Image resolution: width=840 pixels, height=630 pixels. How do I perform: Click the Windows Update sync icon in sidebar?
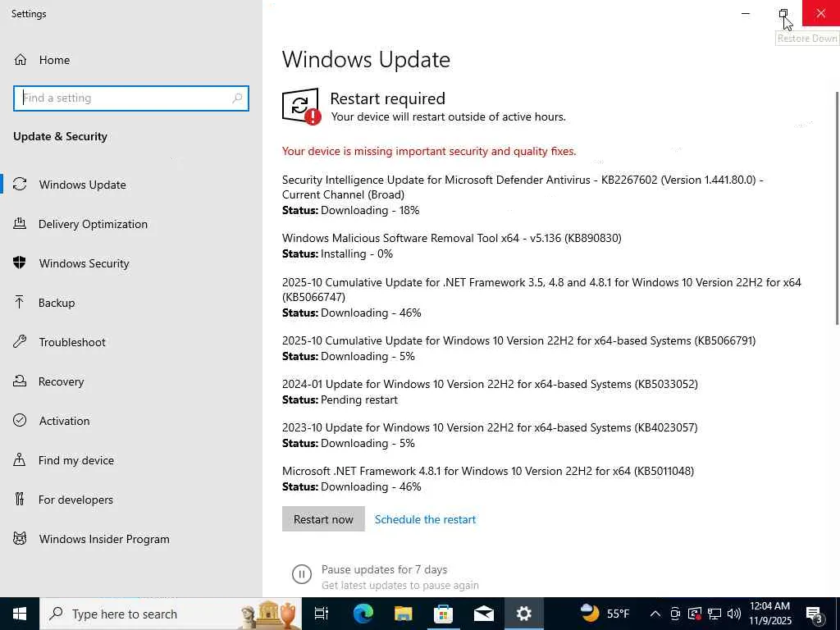pos(20,185)
